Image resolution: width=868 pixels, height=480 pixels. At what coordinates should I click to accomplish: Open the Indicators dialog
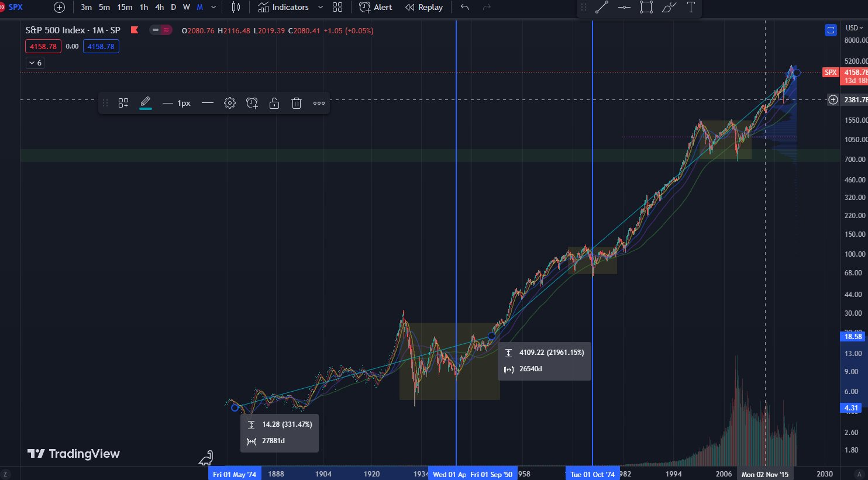pyautogui.click(x=284, y=7)
